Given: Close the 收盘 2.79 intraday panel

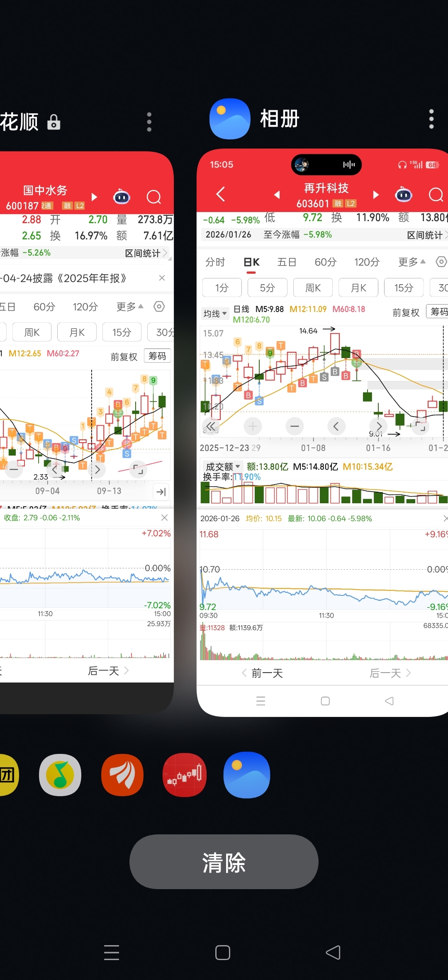Looking at the screenshot, I should [x=164, y=517].
